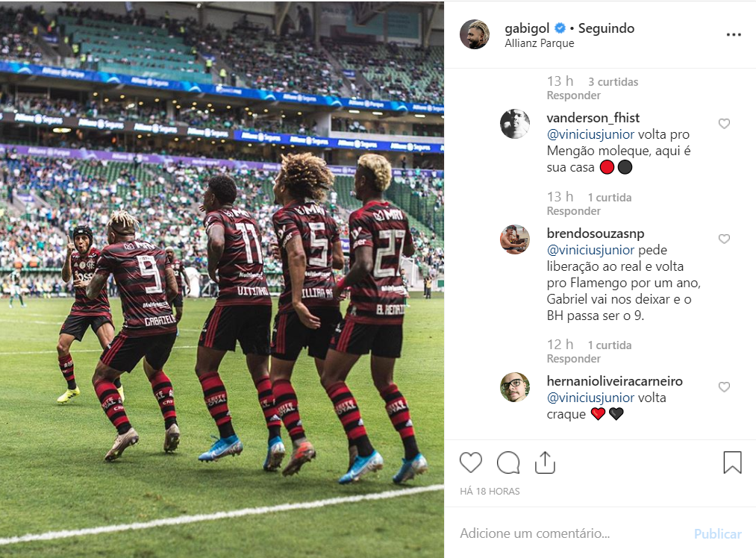
Task: Open hernanioliveiracarneiro's avatar
Action: (x=515, y=387)
